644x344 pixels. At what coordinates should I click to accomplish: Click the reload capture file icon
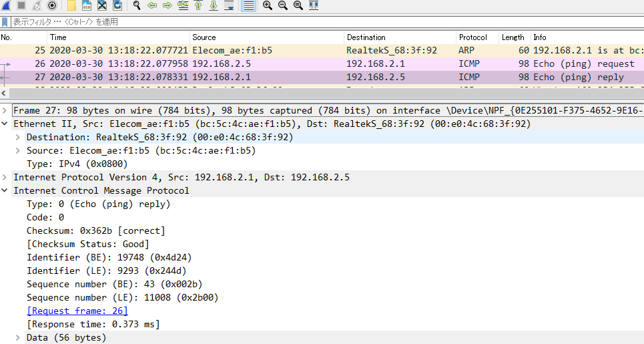click(x=117, y=5)
